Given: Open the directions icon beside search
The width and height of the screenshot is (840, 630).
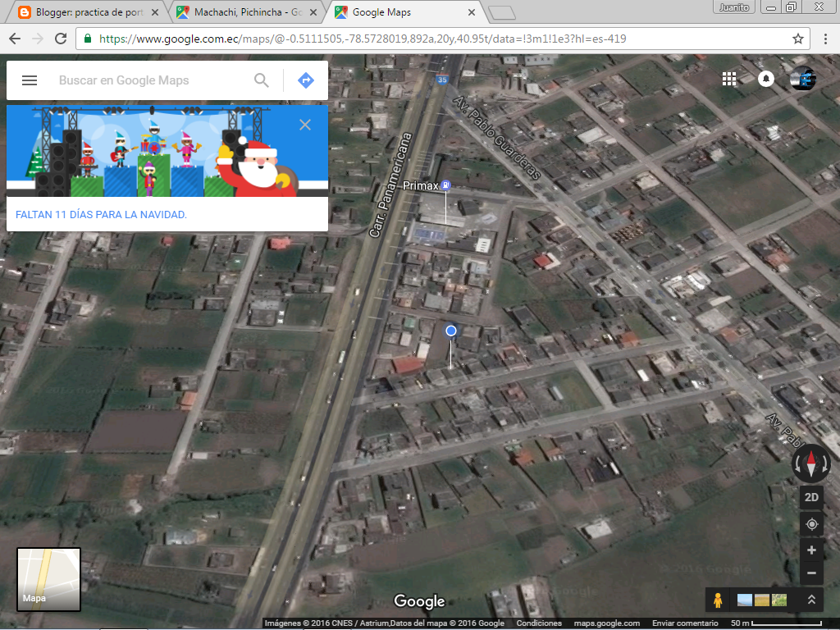Looking at the screenshot, I should point(305,80).
